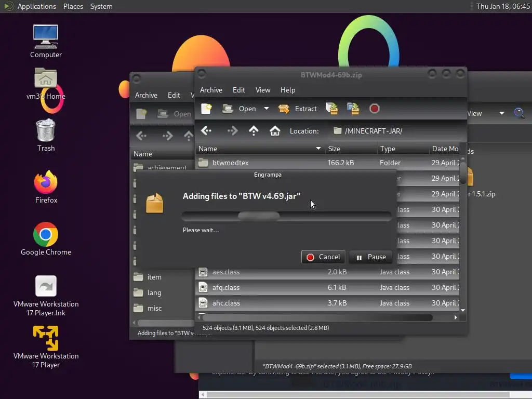Open the Places menu in top panel

click(x=73, y=6)
